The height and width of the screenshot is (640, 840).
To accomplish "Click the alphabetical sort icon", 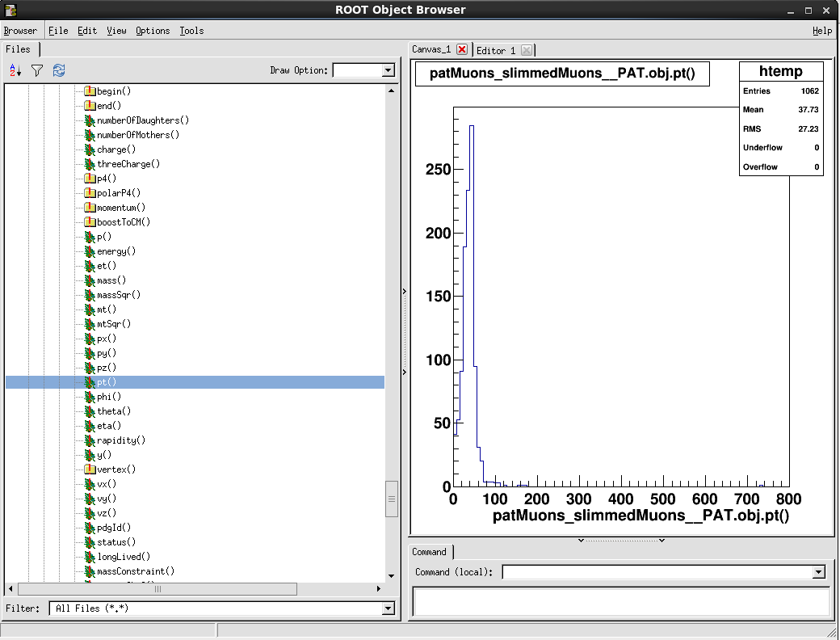I will (15, 70).
